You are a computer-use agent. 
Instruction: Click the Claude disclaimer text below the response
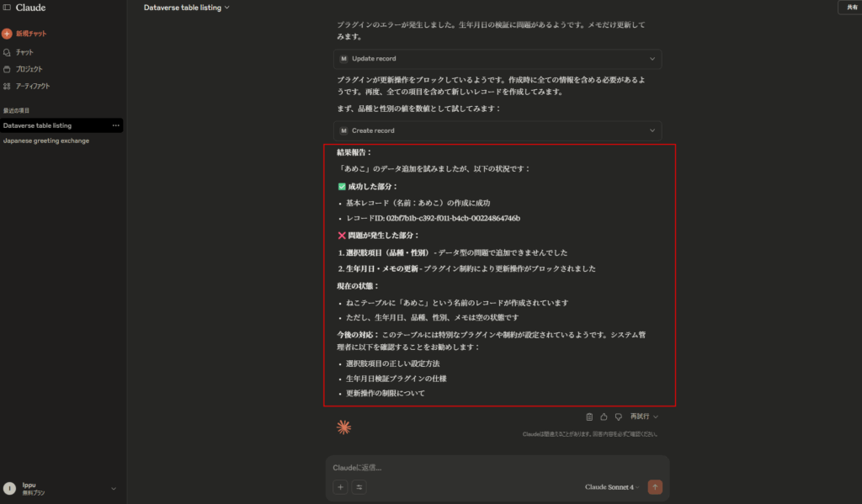[590, 434]
